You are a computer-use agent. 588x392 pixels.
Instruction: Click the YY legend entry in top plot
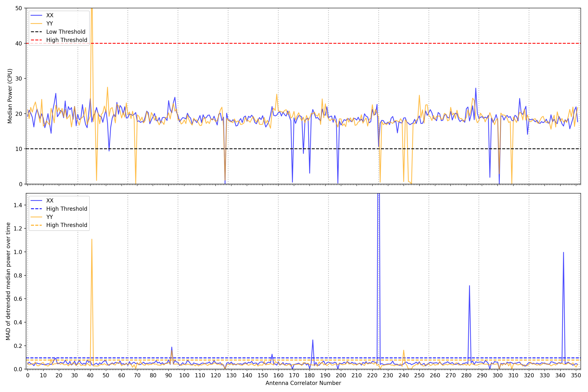click(x=50, y=24)
